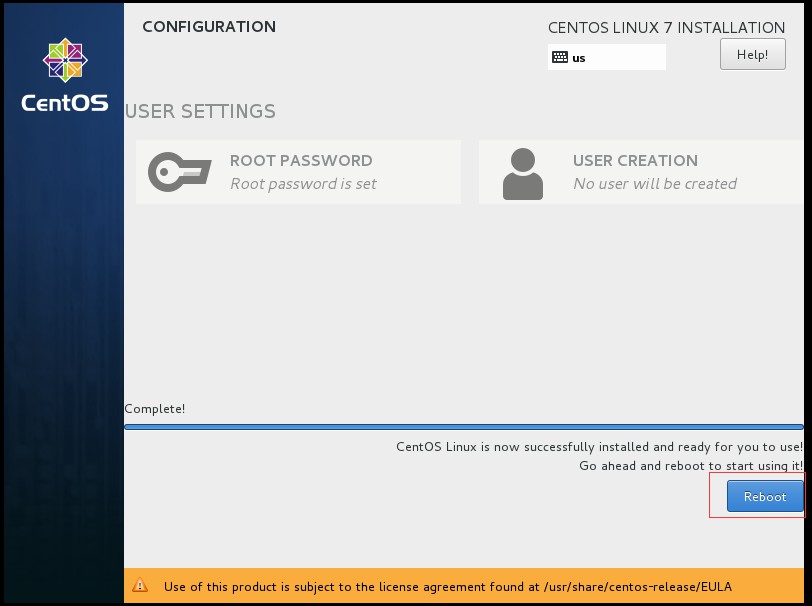Click the CentOS wordmark in sidebar
The width and height of the screenshot is (812, 606).
(64, 102)
